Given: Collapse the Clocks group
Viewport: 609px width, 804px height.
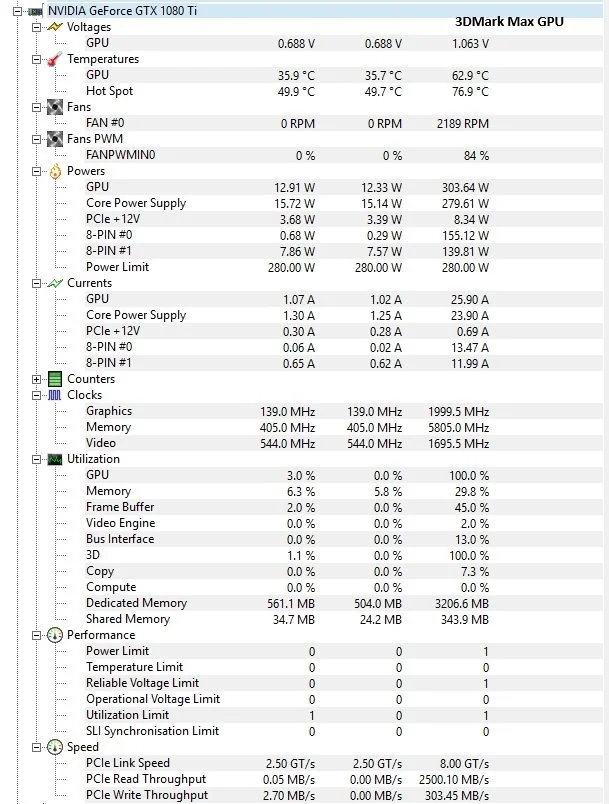Looking at the screenshot, I should (x=36, y=395).
